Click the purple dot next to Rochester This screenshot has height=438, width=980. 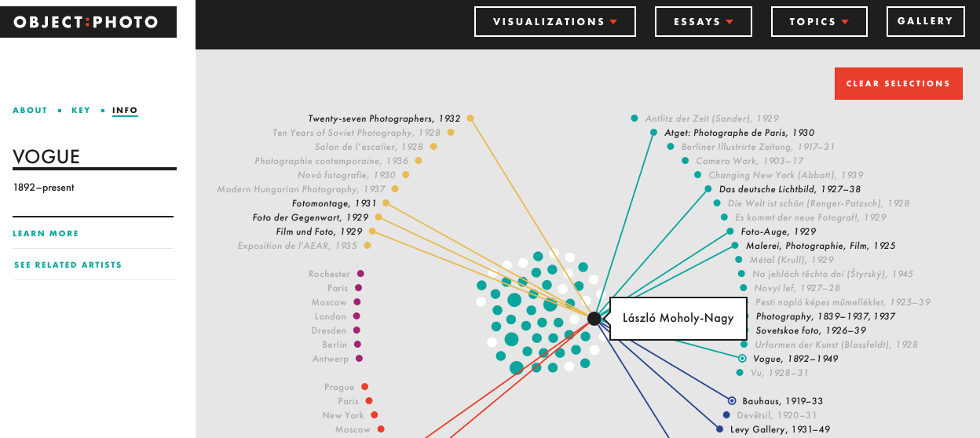point(360,274)
